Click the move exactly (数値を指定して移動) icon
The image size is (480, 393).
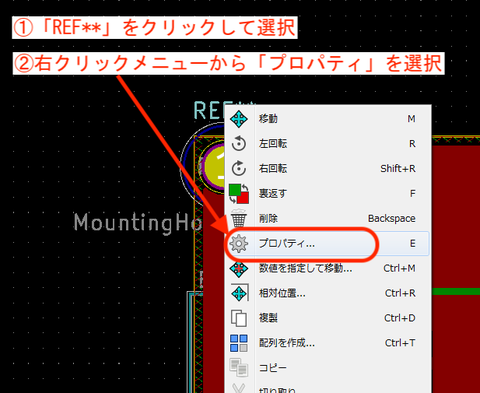[239, 268]
